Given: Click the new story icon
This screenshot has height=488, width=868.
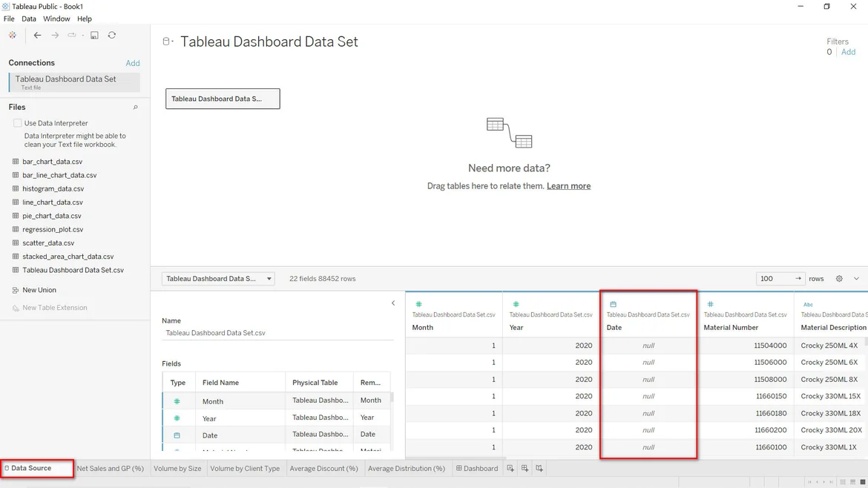Looking at the screenshot, I should coord(539,469).
